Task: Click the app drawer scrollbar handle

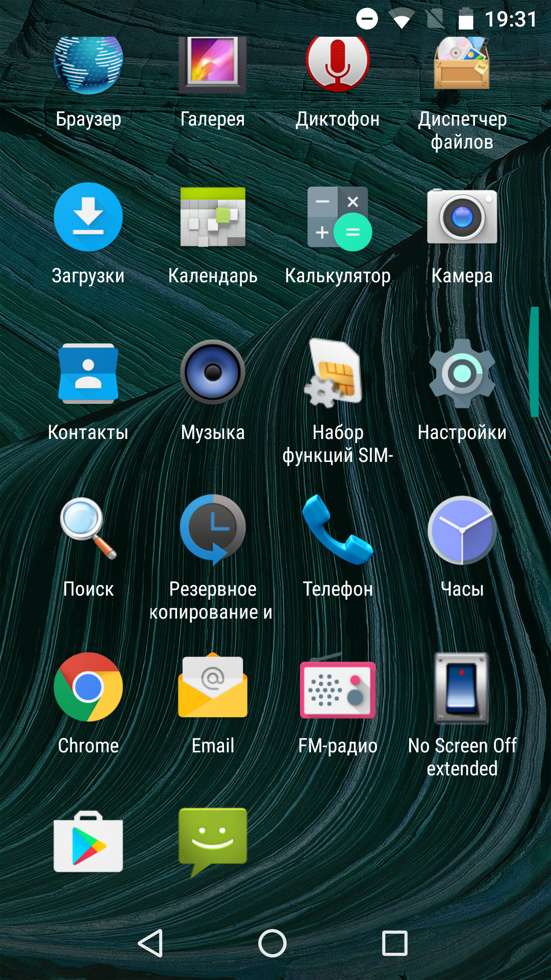Action: pos(534,362)
